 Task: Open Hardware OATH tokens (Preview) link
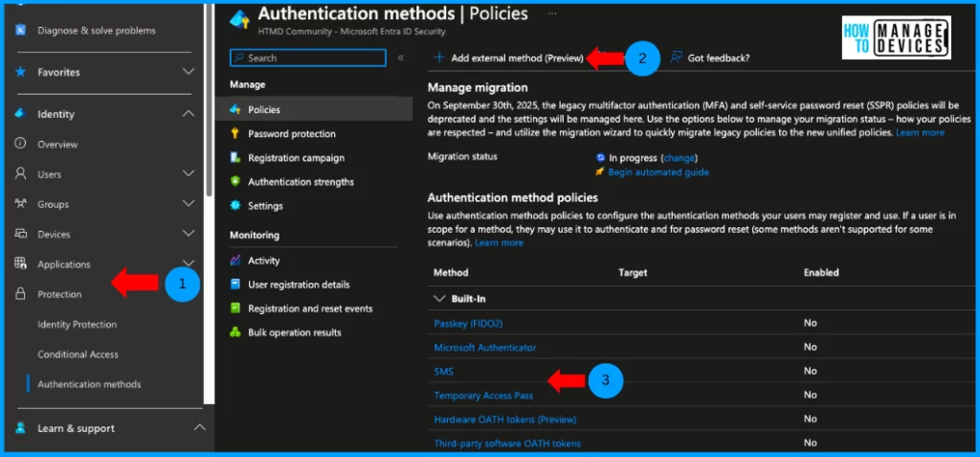505,419
